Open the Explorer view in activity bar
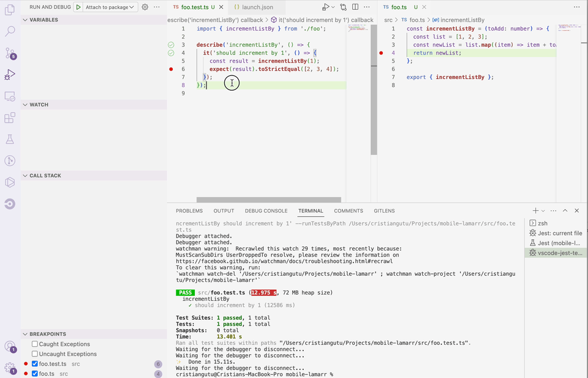 pos(10,10)
